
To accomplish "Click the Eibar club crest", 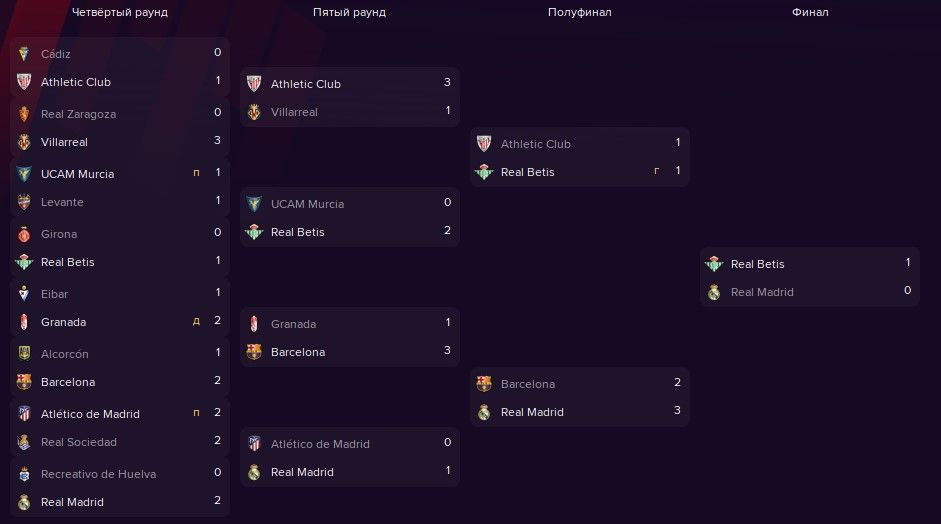I will tap(24, 294).
